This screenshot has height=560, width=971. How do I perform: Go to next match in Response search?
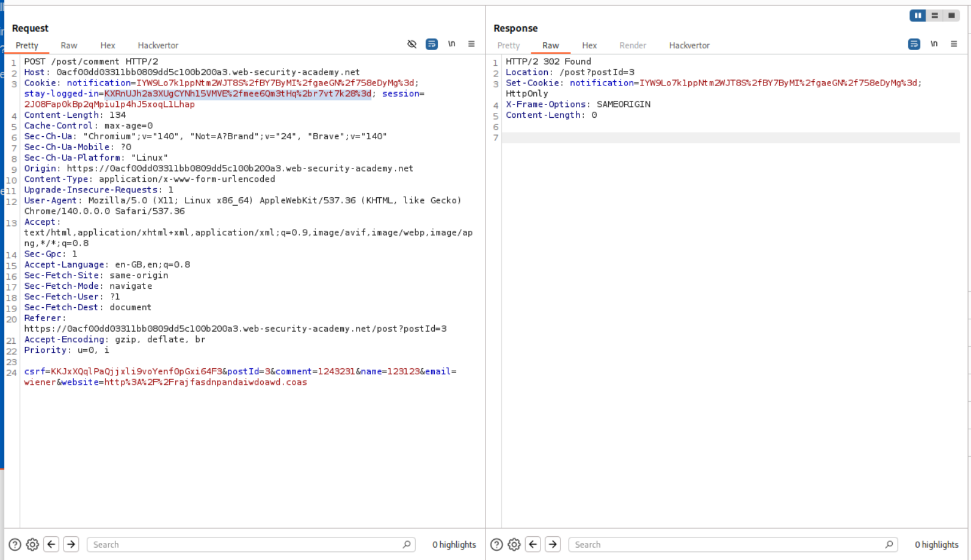coord(553,544)
